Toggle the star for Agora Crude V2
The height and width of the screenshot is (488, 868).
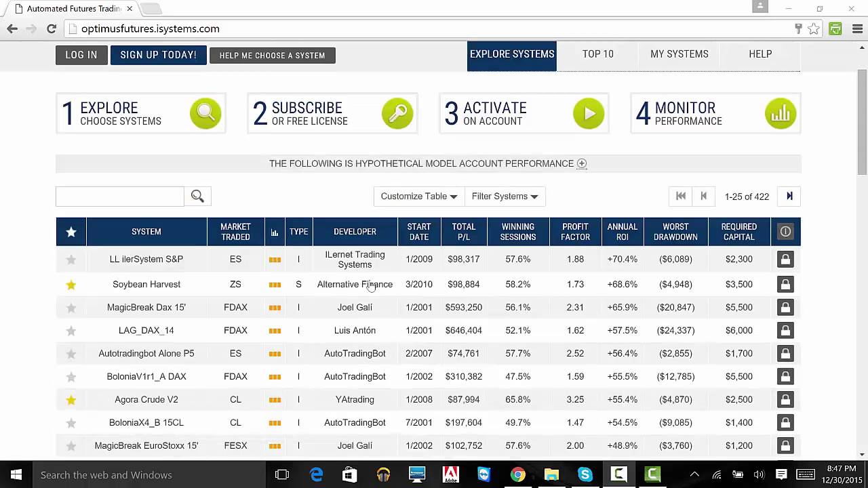pyautogui.click(x=71, y=399)
